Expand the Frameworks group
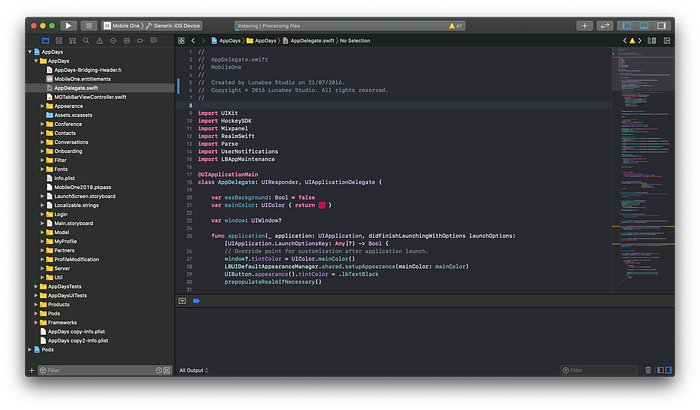This screenshot has width=700, height=410. (38, 323)
